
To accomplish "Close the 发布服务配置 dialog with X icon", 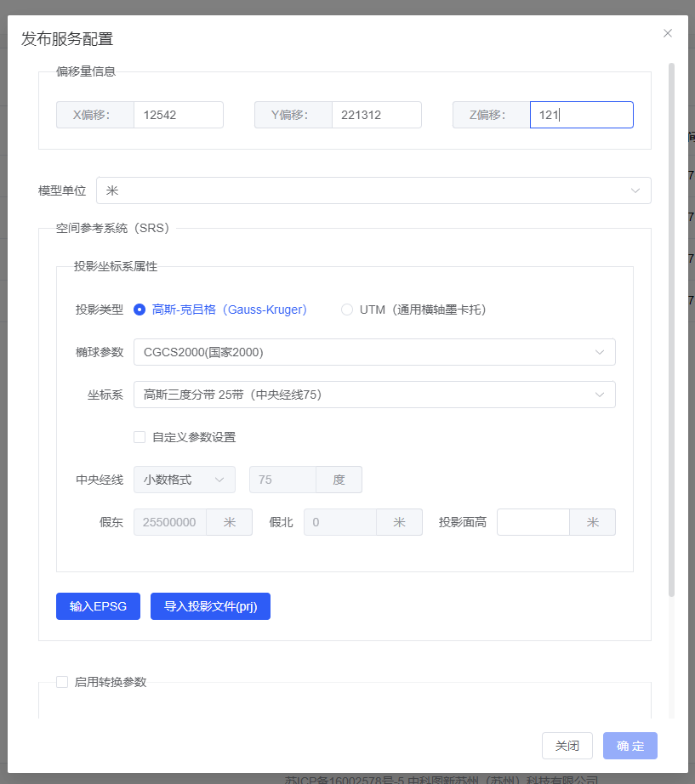I will (x=668, y=33).
